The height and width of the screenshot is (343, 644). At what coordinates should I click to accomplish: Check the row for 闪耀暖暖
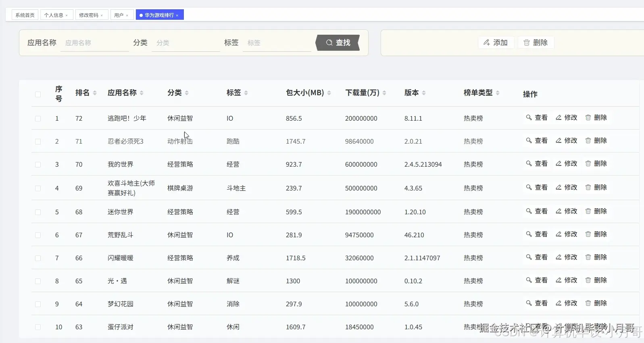coord(38,258)
